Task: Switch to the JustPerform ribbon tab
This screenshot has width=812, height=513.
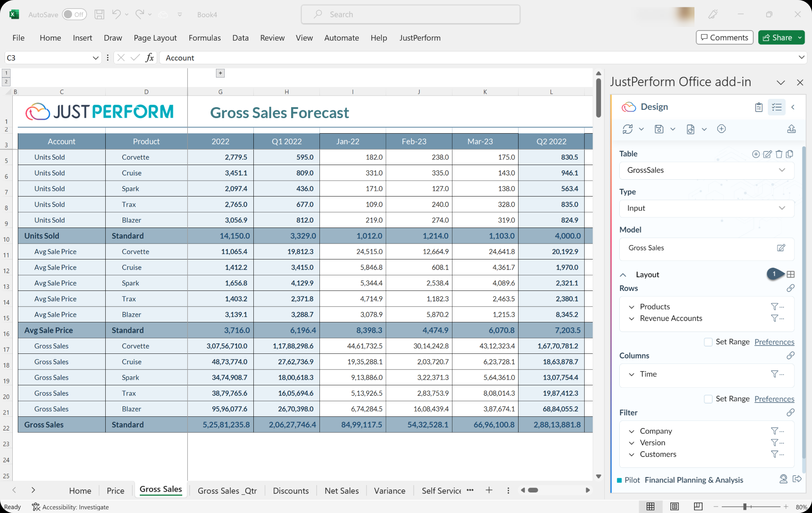Action: coord(420,38)
